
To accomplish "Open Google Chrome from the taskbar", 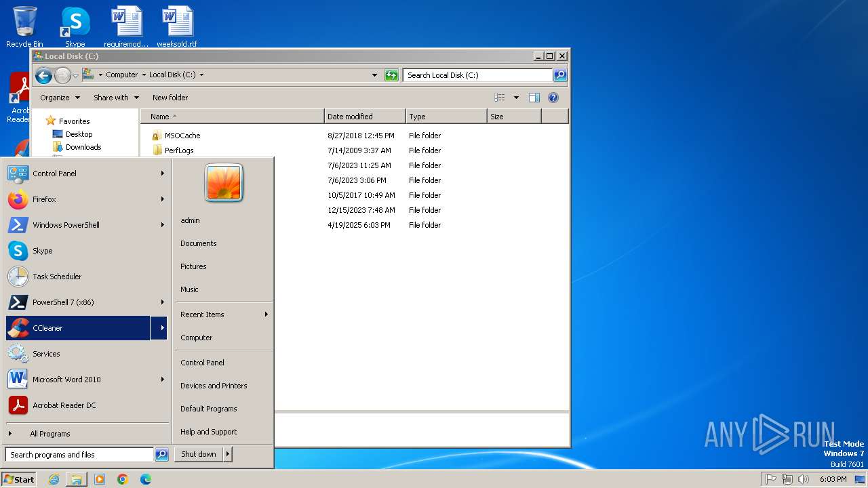I will coord(123,479).
